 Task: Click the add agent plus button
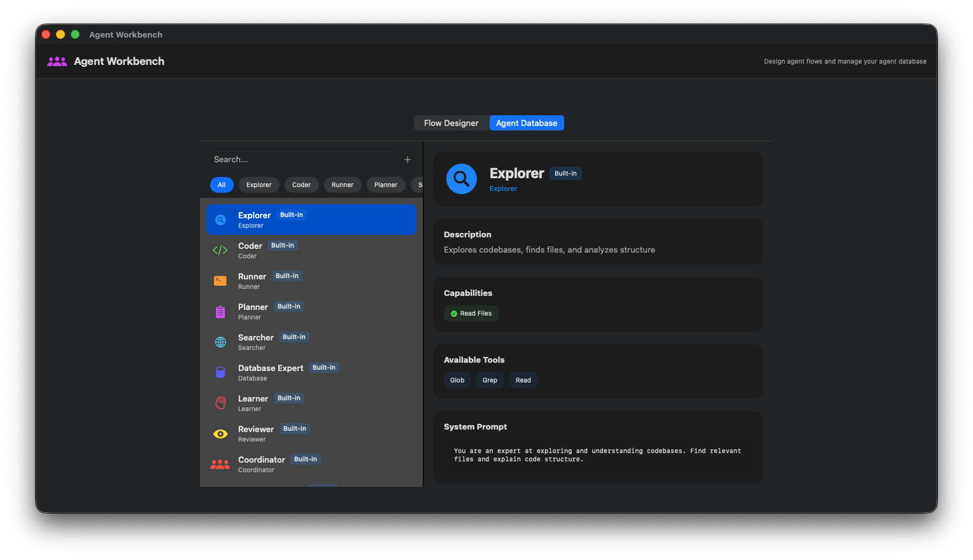coord(408,159)
